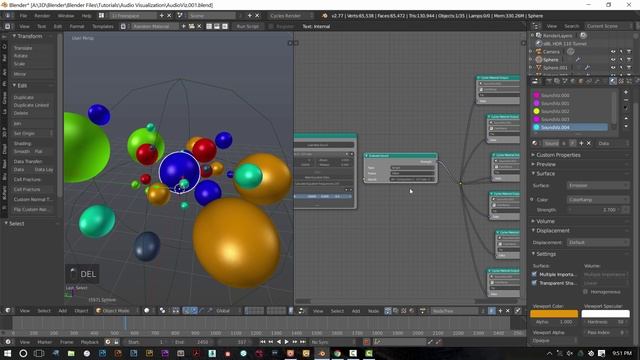Click the Set Origin button
This screenshot has width=640, height=360.
33,133
